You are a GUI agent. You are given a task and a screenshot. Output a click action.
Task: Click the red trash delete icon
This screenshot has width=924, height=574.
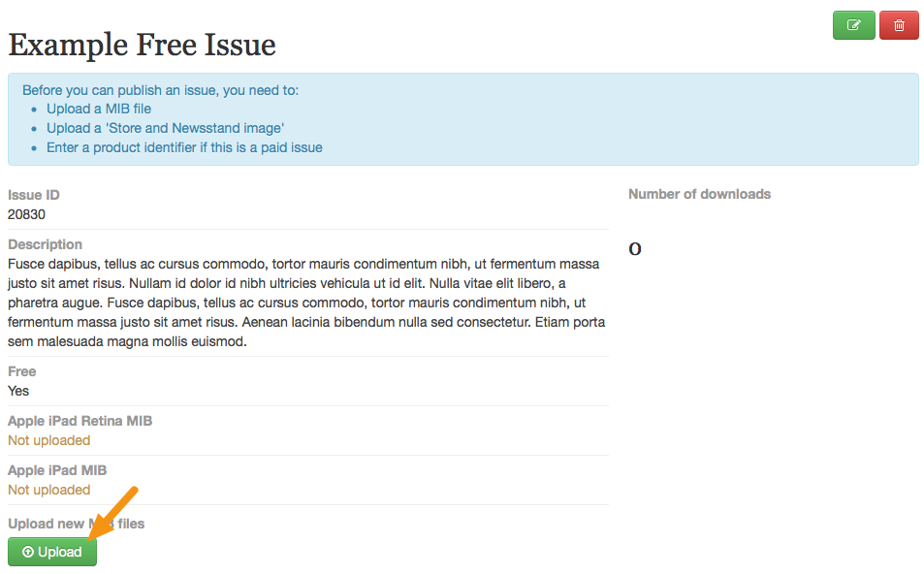[x=899, y=25]
